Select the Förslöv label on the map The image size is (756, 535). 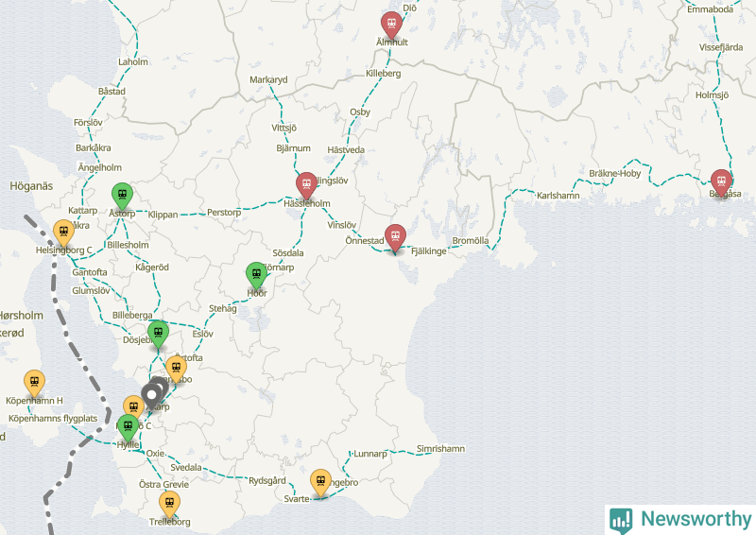coord(88,123)
